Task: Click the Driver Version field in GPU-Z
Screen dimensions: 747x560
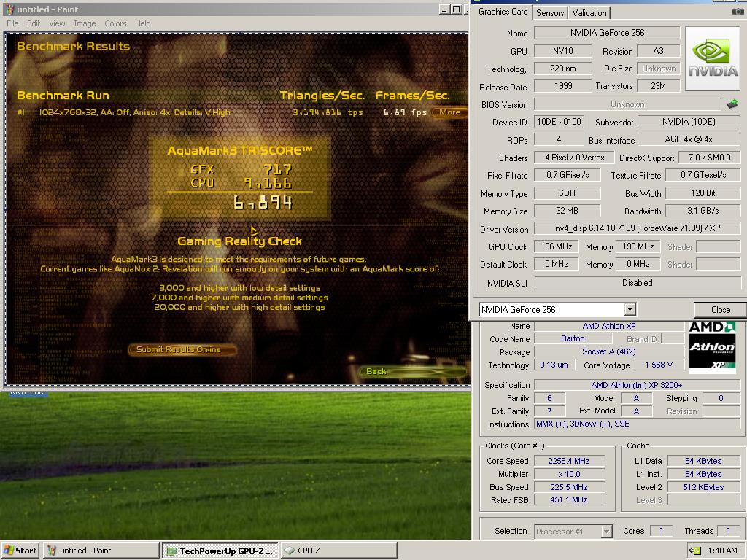Action: point(637,228)
